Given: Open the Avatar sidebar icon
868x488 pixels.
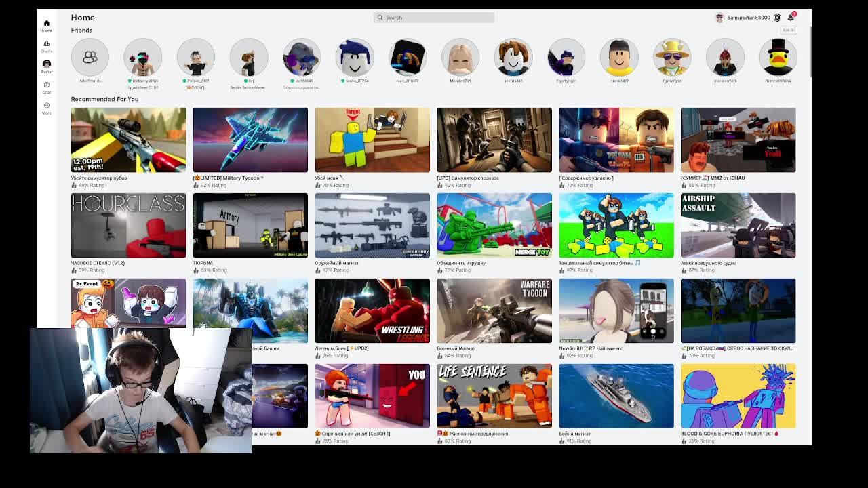Looking at the screenshot, I should [x=47, y=66].
